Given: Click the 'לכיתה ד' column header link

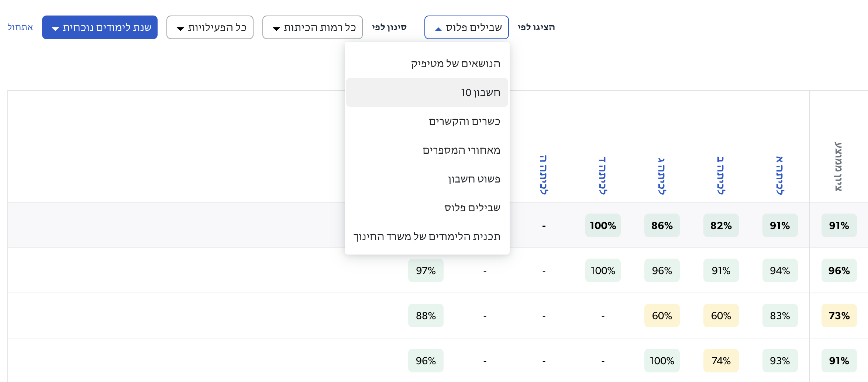Looking at the screenshot, I should (602, 175).
